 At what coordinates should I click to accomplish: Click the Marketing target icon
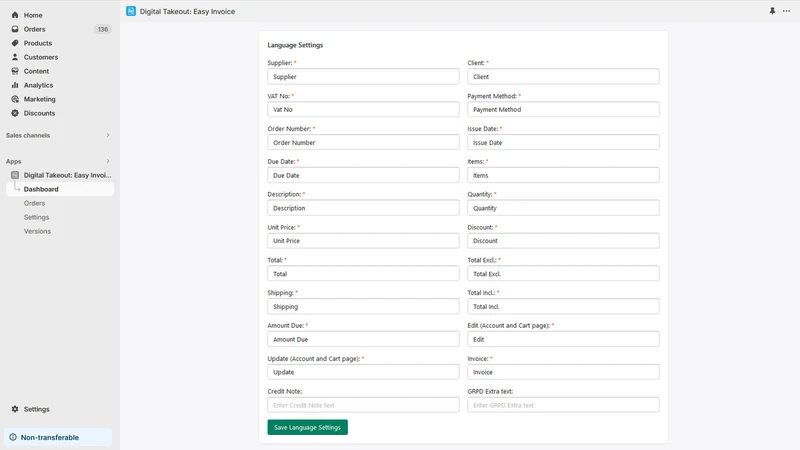point(15,99)
